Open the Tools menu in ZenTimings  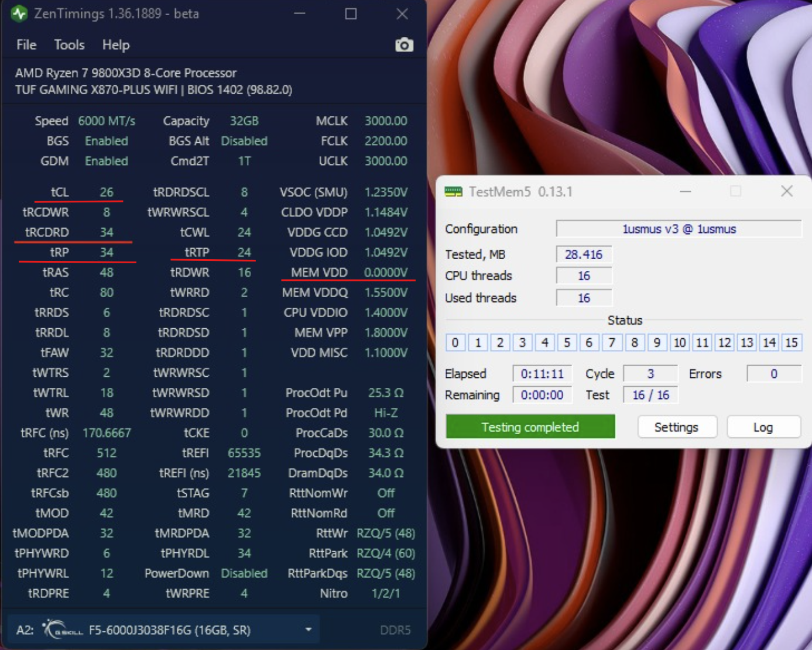click(69, 45)
